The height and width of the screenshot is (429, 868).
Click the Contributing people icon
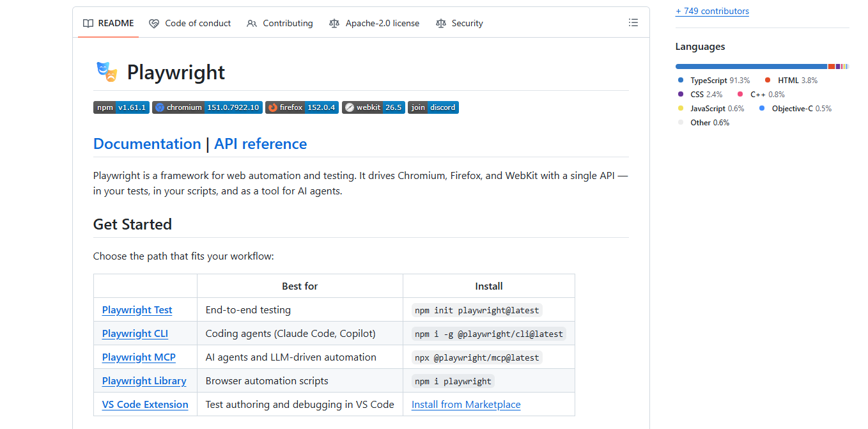coord(252,24)
